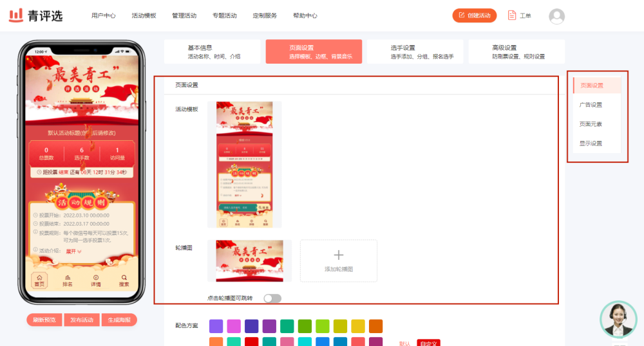Open the 管理活动 menu
This screenshot has height=346, width=644.
pos(184,15)
